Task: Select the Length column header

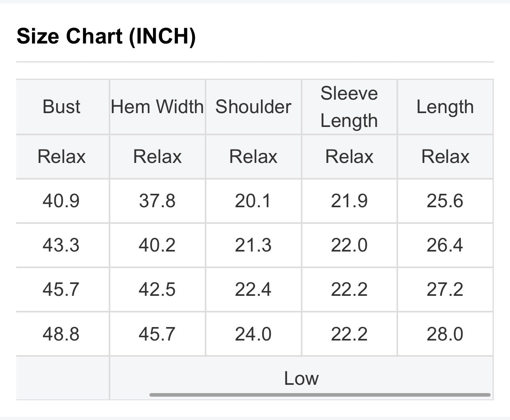Action: (x=445, y=107)
